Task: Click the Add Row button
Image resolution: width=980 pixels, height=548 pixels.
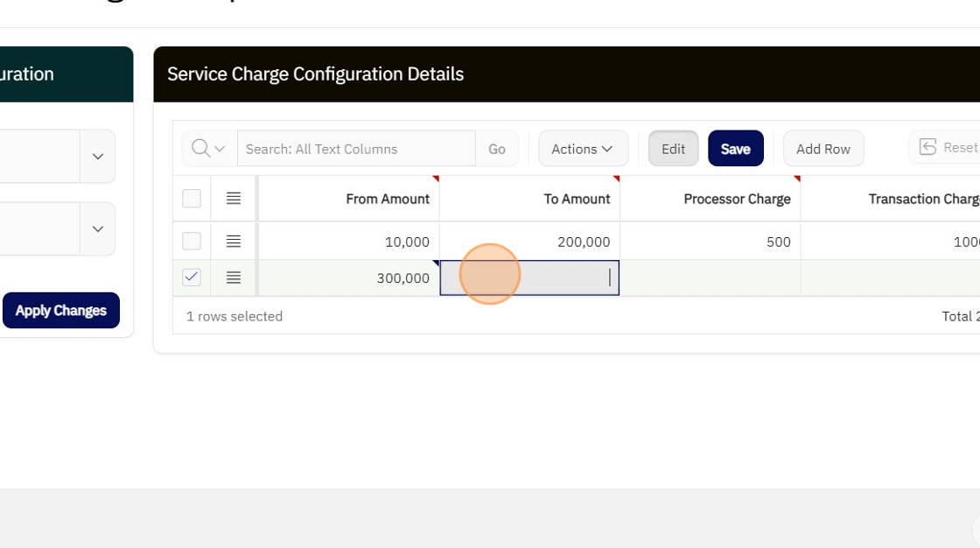Action: click(822, 149)
